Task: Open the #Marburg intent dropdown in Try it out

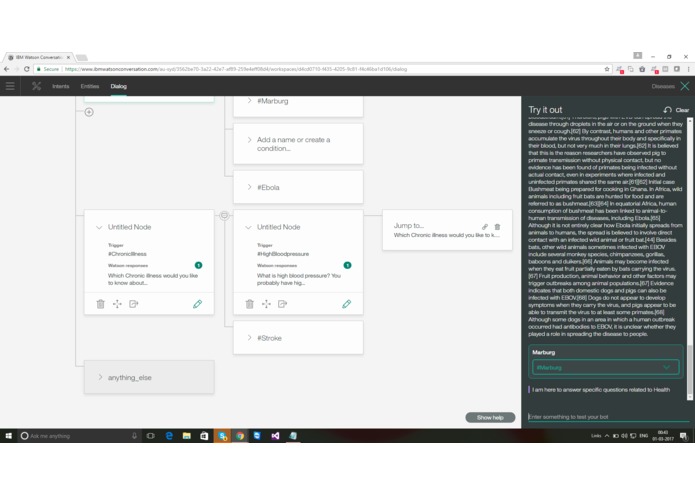Action: click(x=605, y=367)
